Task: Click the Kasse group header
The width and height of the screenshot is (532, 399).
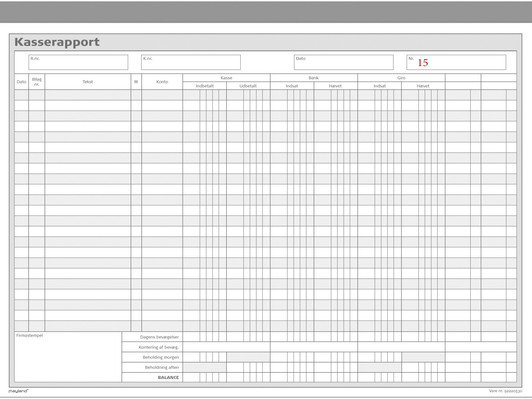Action: point(226,78)
